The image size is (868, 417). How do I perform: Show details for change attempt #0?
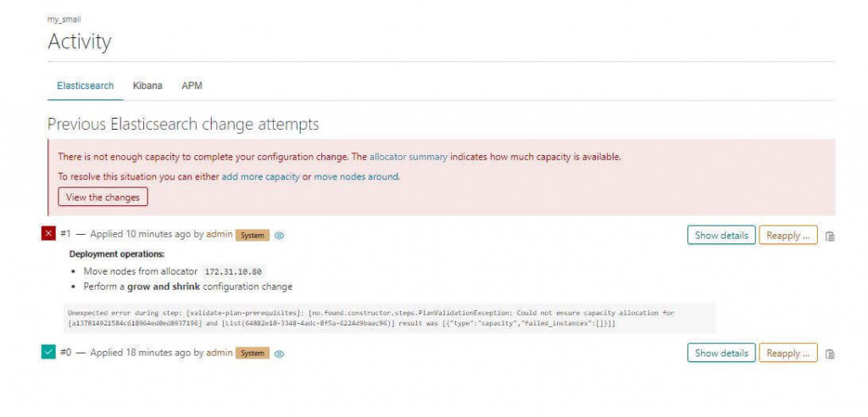pyautogui.click(x=721, y=353)
